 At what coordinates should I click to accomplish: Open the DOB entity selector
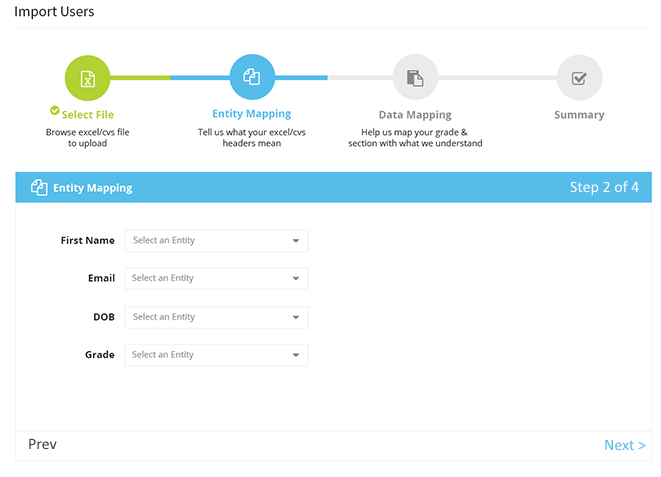[x=216, y=317]
